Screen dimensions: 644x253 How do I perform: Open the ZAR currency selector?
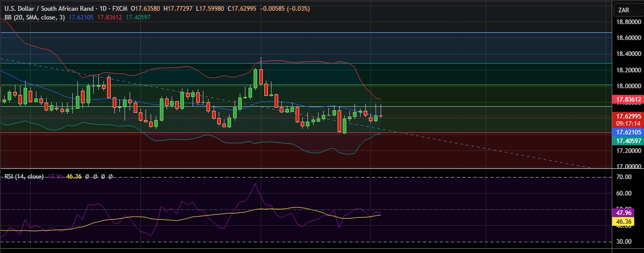click(x=624, y=10)
